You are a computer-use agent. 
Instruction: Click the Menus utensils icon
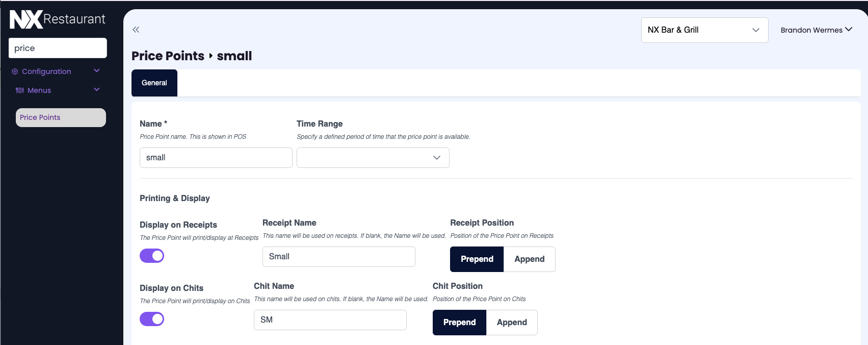(20, 90)
